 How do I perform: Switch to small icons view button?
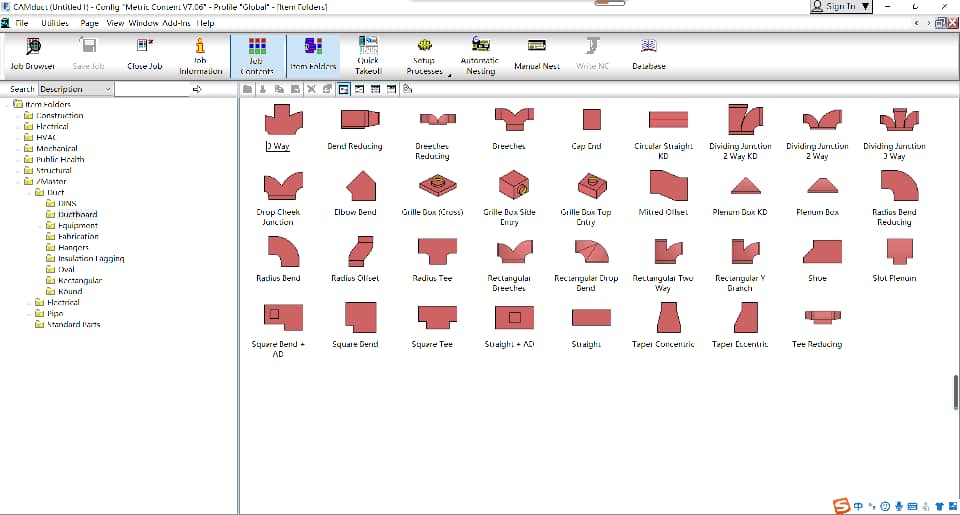click(x=359, y=89)
